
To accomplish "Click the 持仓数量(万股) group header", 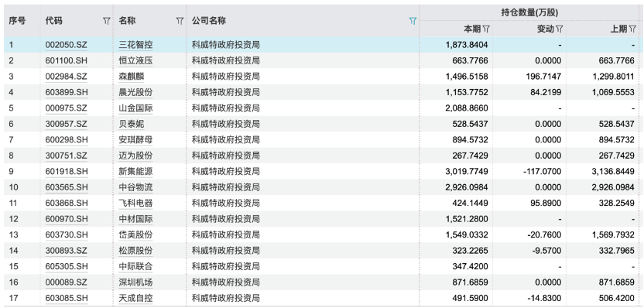I will (x=529, y=12).
